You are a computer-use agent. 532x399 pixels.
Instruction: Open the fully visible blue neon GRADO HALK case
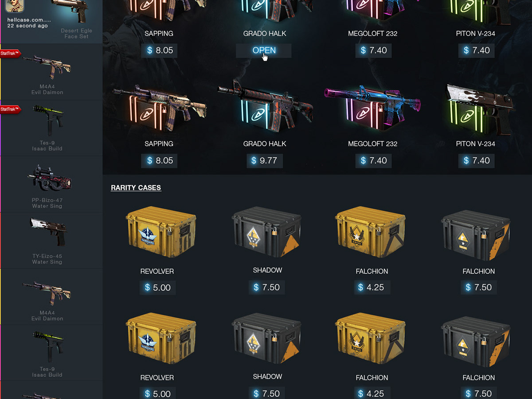click(265, 106)
